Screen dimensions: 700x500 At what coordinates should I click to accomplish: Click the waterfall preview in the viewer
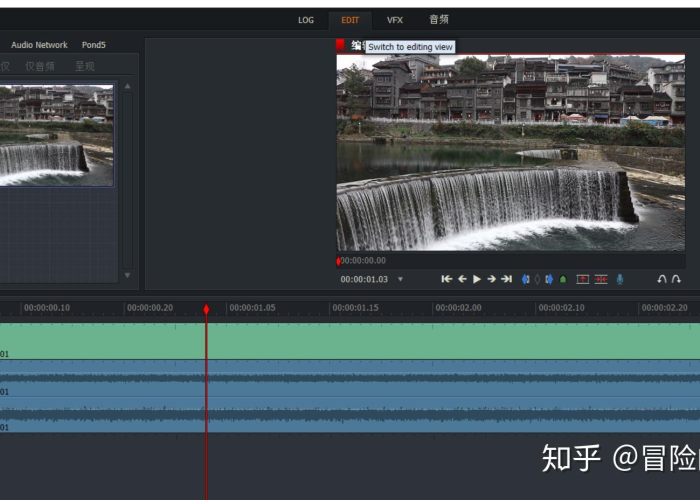click(510, 153)
